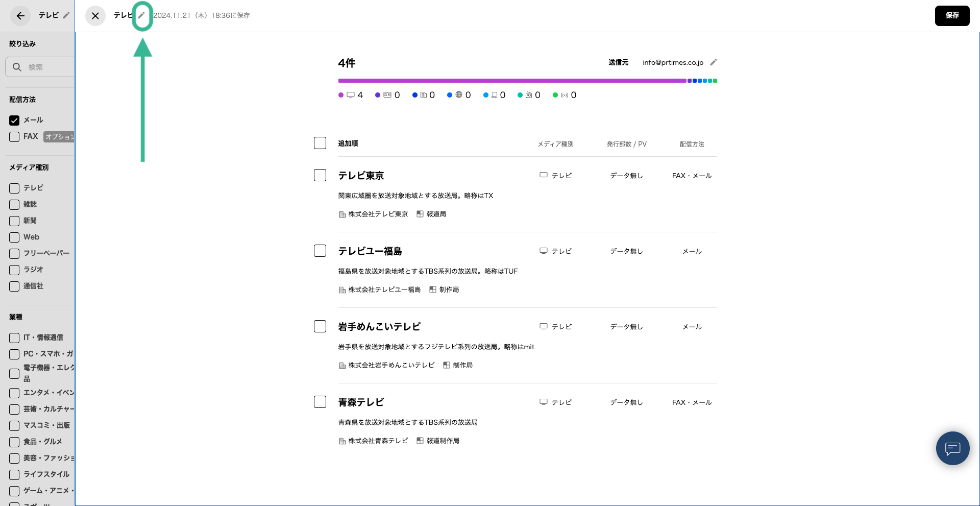Open テレビ東京 media title
980x506 pixels.
pos(361,176)
